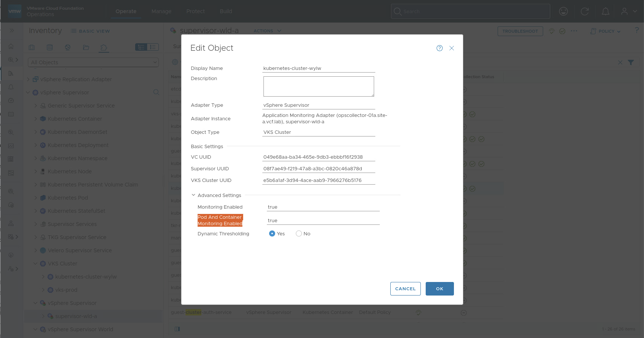
Task: Select Yes for Dynamic Thresholding
Action: click(272, 233)
